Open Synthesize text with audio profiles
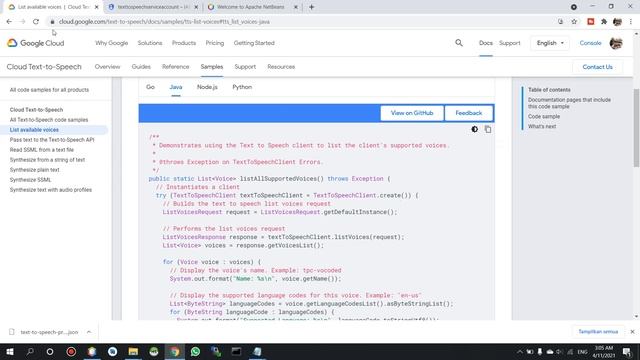Viewport: 640px width, 360px height. pos(51,190)
